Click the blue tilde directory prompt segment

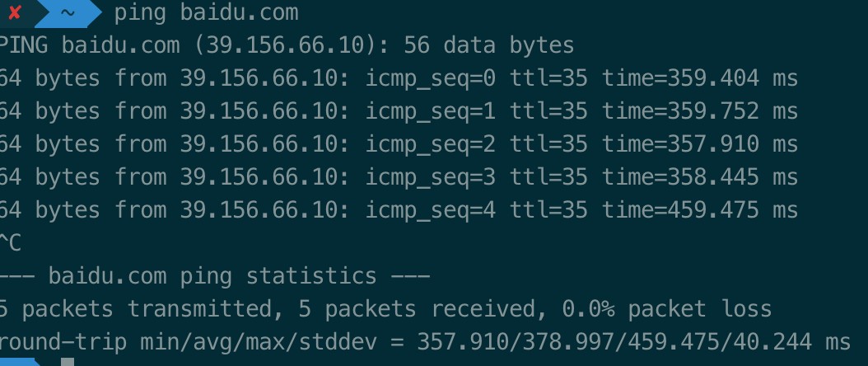[68, 12]
